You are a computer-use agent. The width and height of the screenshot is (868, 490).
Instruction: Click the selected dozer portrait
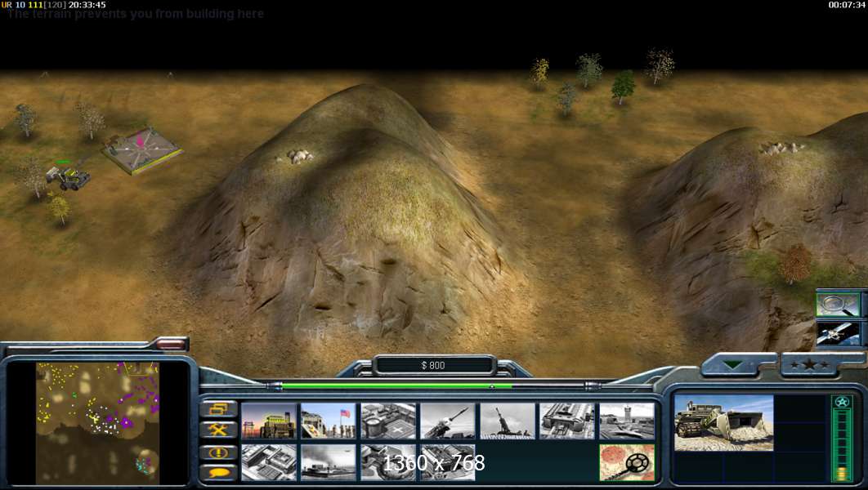pyautogui.click(x=724, y=423)
